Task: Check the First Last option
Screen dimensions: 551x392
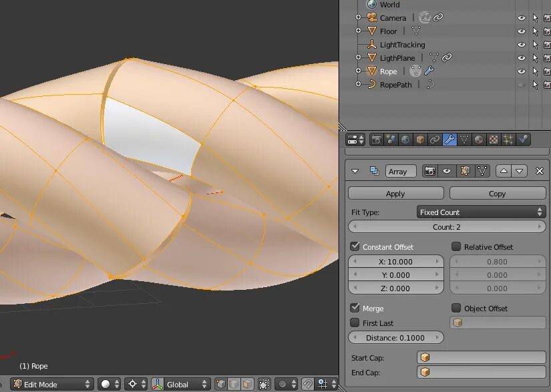Action: pos(354,323)
